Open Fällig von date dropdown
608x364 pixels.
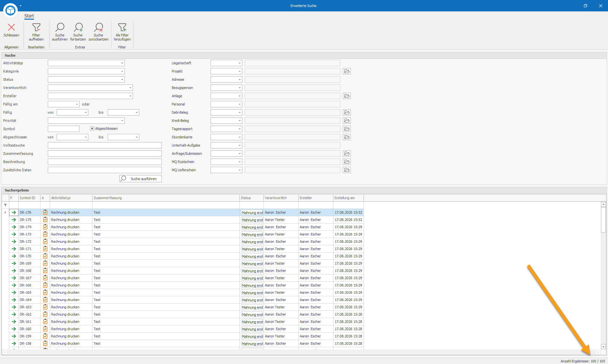click(85, 112)
